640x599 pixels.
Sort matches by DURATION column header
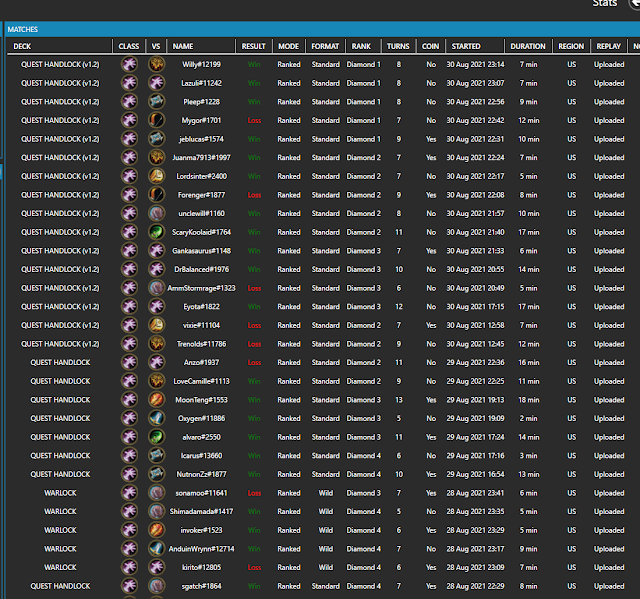[528, 46]
